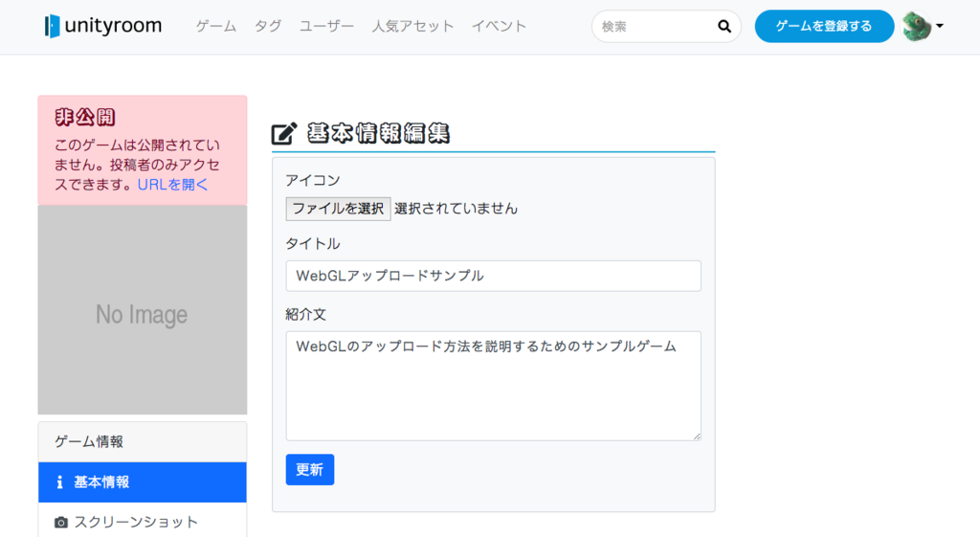Click the camera icon for スクリーンショット
The height and width of the screenshot is (537, 980).
click(60, 522)
